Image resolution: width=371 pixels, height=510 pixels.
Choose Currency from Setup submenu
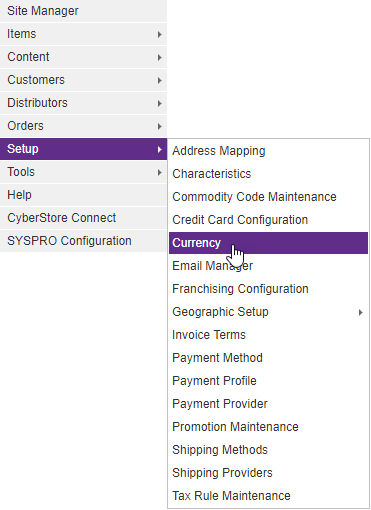click(x=268, y=243)
